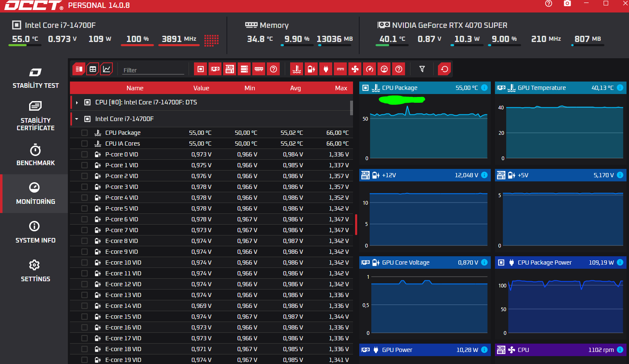Screen dimensions: 629x364
Task: Check the E-core 18 VID checkbox
Action: 85,349
